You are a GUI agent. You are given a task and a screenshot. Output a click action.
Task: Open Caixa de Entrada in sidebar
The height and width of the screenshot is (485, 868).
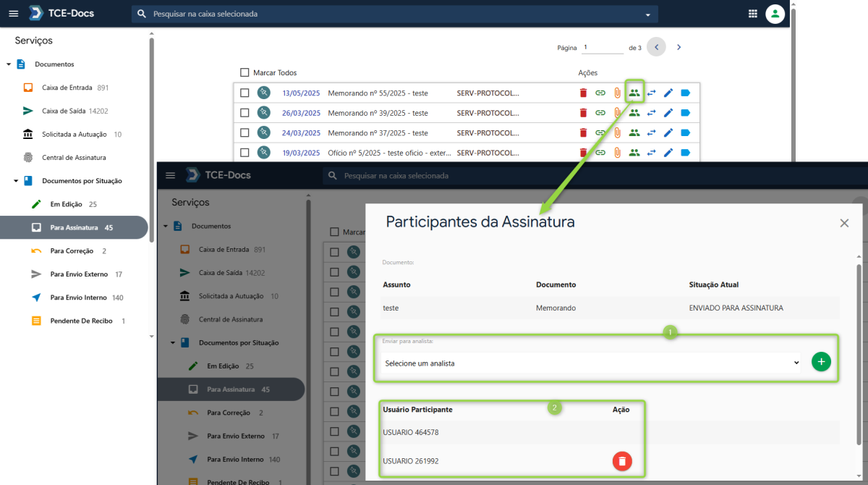[67, 88]
